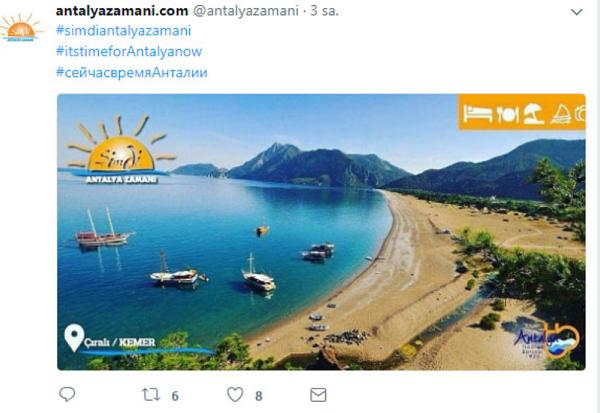Click the reply speech bubble icon
600x413 pixels.
67,394
